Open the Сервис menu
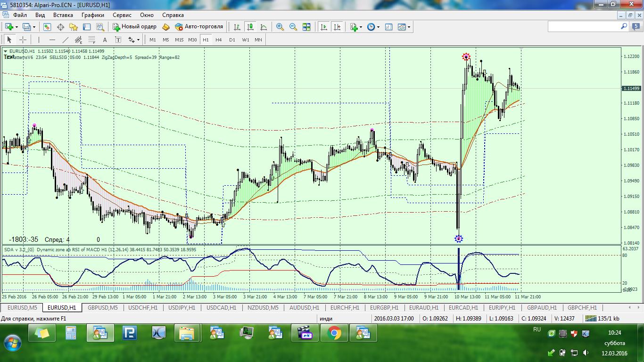Image resolution: width=644 pixels, height=362 pixels. click(122, 15)
